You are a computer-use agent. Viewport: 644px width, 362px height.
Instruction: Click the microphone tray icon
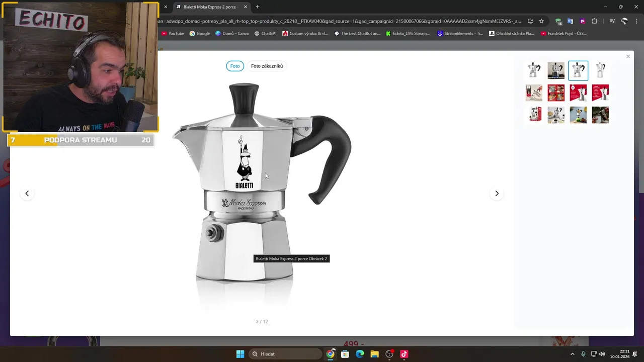point(583,354)
